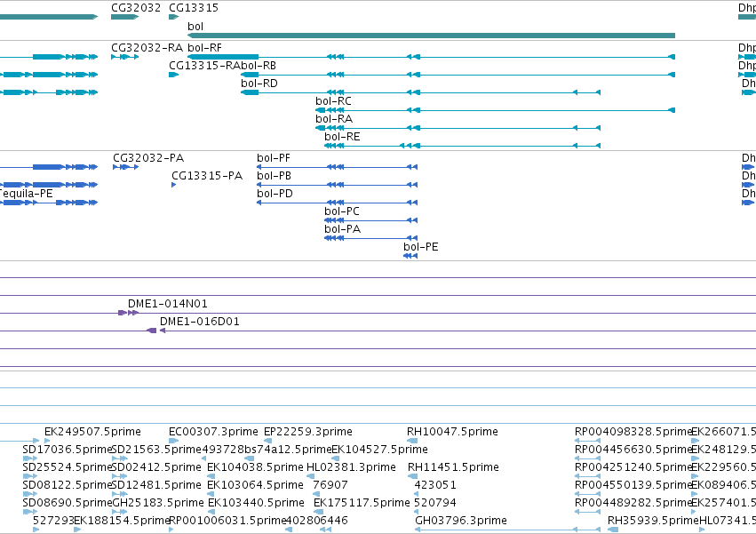The image size is (756, 534).
Task: Click the 520794 feature label
Action: [x=435, y=503]
